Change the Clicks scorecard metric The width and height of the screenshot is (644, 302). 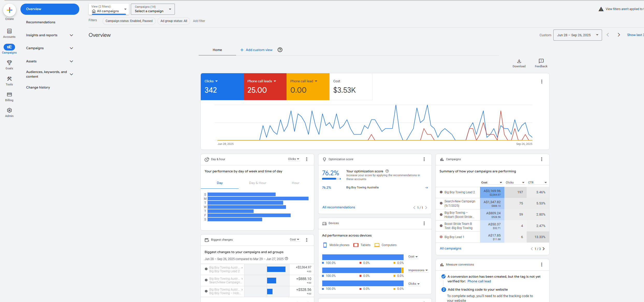(211, 81)
